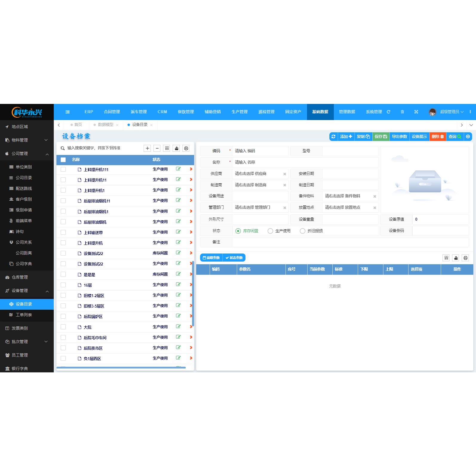The width and height of the screenshot is (476, 476).
Task: Check the box for 后厨排油烟机 row
Action: tap(63, 222)
